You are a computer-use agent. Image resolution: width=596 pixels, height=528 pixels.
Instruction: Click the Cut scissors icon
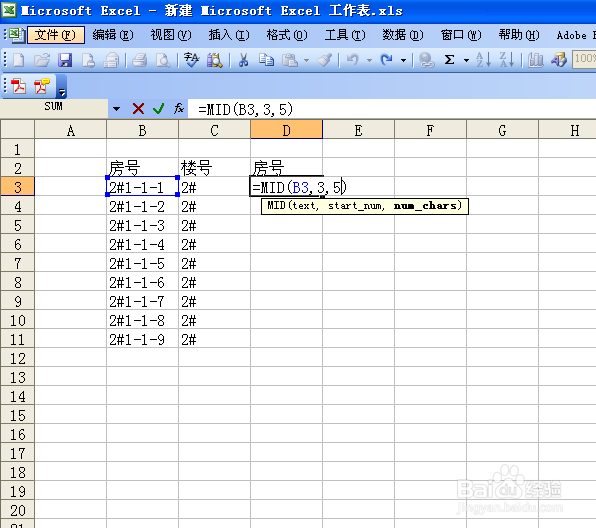pos(243,60)
